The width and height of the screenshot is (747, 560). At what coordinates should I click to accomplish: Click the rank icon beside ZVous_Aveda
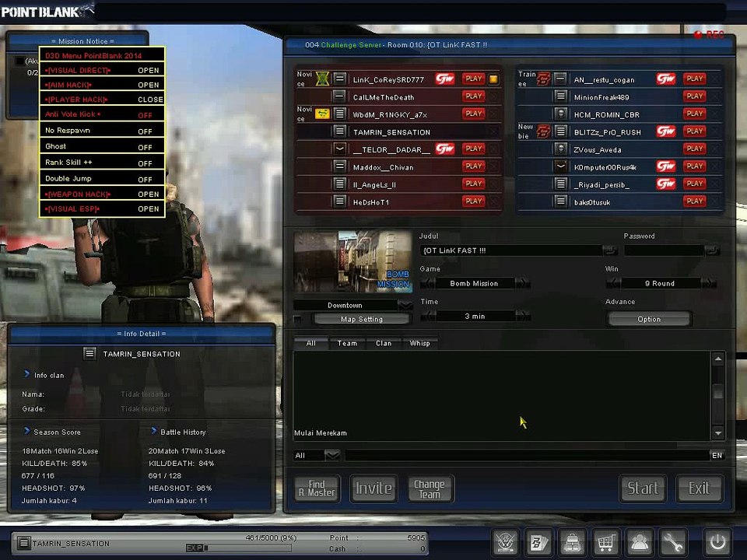(x=561, y=149)
